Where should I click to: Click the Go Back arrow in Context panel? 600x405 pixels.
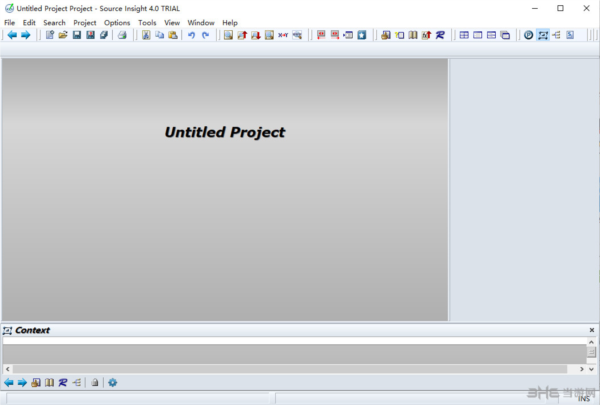click(9, 382)
